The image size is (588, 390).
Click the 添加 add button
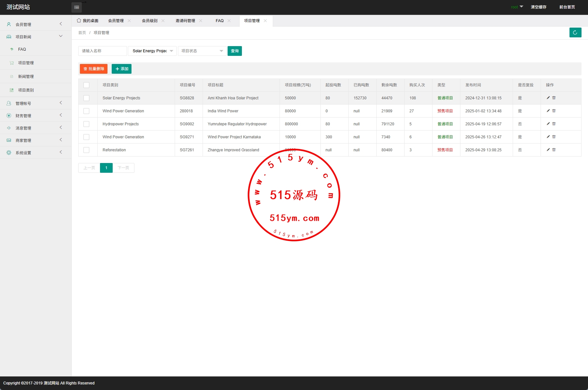[121, 69]
